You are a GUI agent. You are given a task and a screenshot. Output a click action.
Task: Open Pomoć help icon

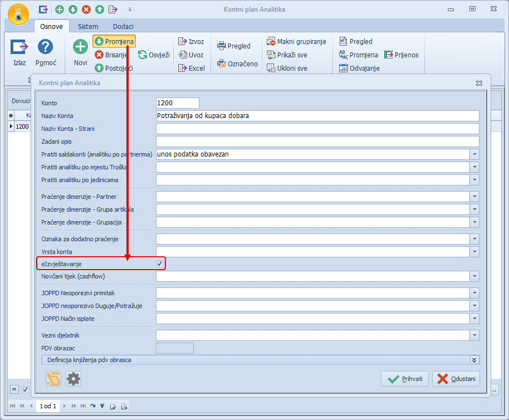coord(46,48)
